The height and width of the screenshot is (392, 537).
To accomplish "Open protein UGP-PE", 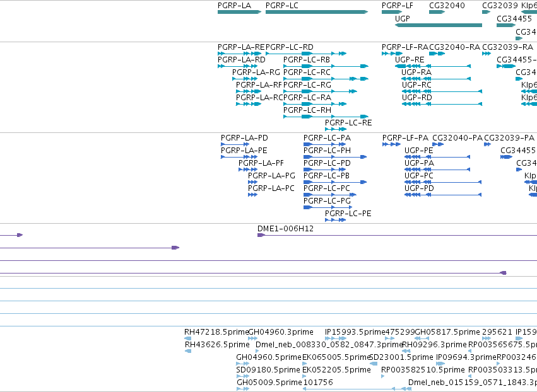I will [437, 157].
